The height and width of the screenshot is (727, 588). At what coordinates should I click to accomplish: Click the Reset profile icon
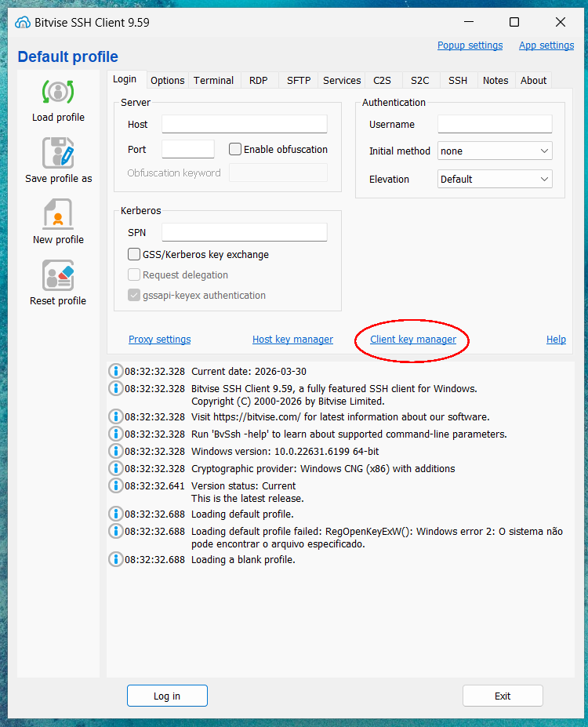point(58,275)
